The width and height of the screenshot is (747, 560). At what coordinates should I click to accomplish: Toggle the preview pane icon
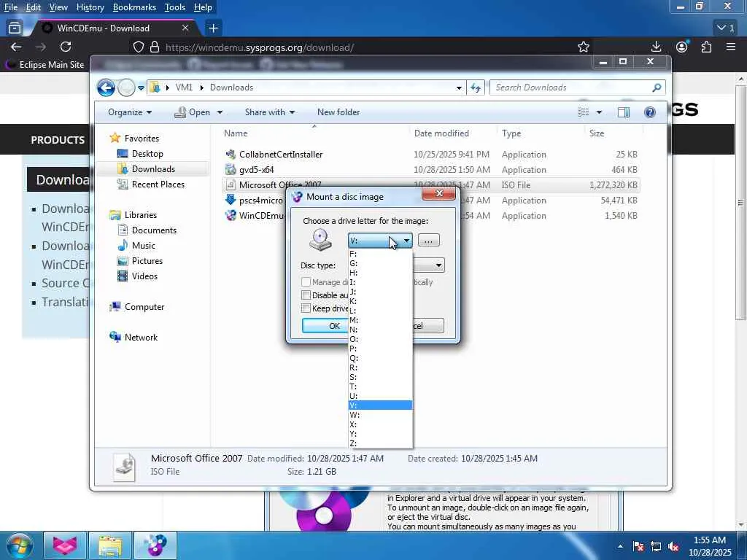tap(624, 112)
